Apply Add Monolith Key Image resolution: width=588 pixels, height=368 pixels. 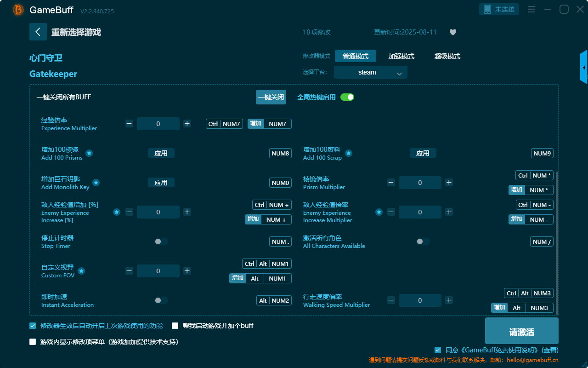point(161,183)
